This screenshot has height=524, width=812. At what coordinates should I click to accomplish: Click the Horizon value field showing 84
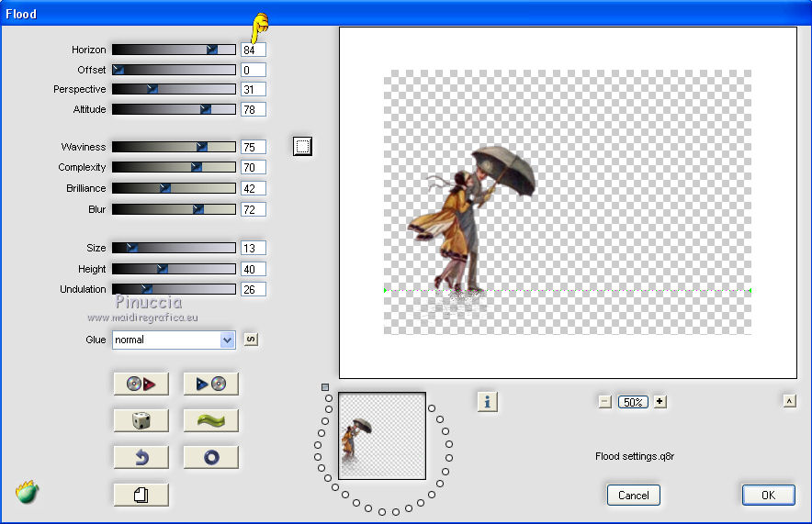point(254,50)
